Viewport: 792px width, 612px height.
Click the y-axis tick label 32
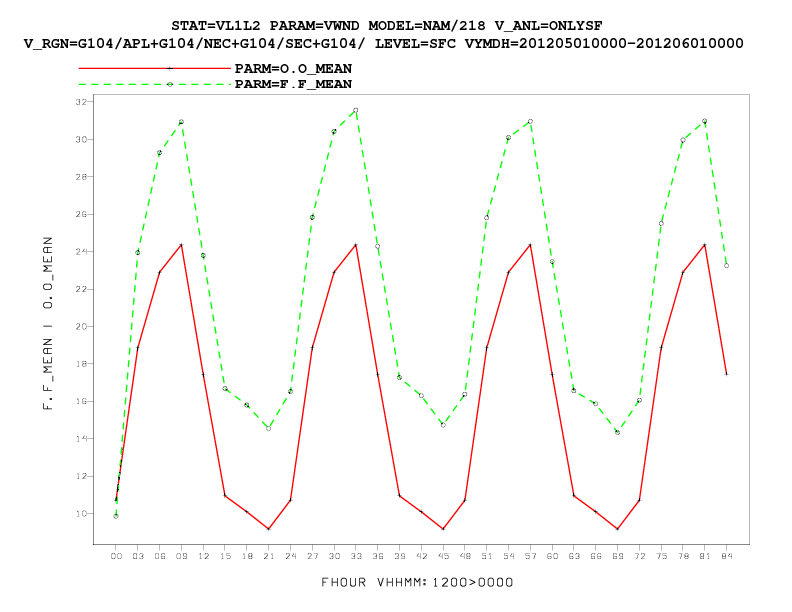click(81, 102)
